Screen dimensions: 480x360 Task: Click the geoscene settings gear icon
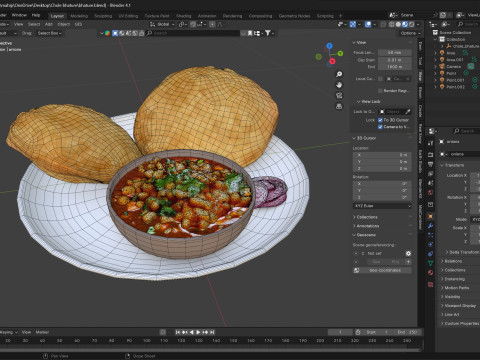click(x=408, y=253)
